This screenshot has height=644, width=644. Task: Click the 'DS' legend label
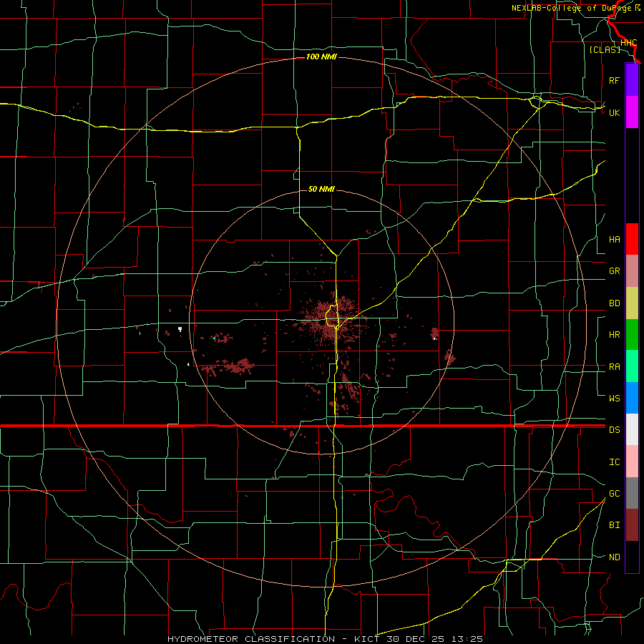tap(614, 430)
